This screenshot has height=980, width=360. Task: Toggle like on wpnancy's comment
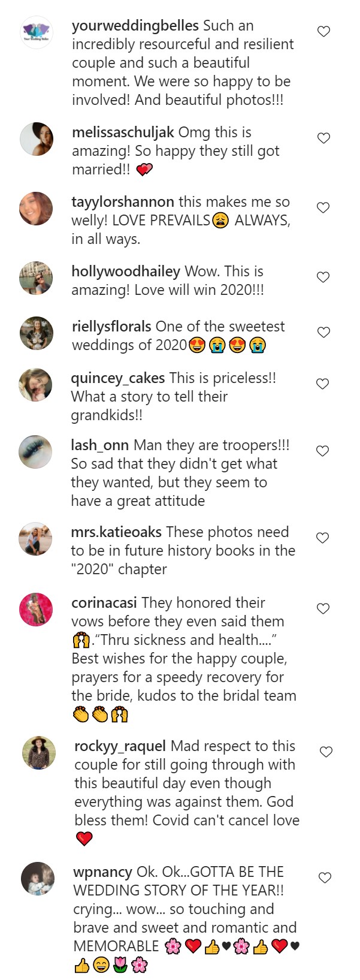click(325, 878)
